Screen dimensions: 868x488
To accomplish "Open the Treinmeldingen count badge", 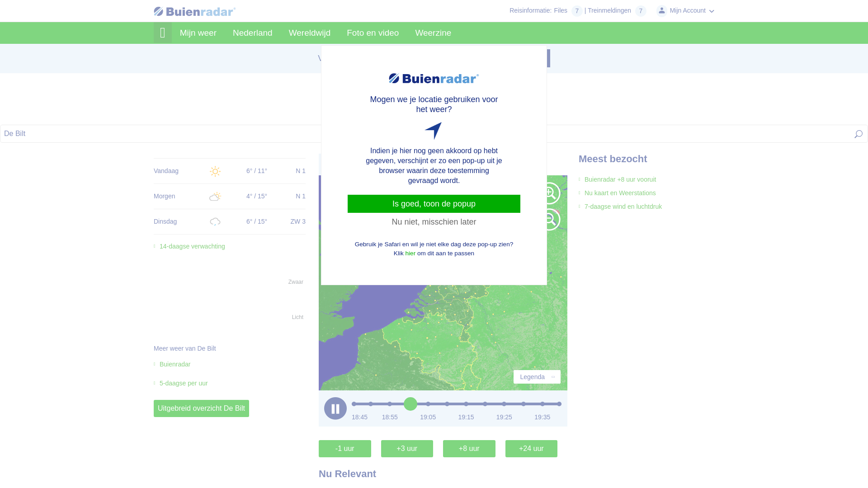I will point(641,11).
